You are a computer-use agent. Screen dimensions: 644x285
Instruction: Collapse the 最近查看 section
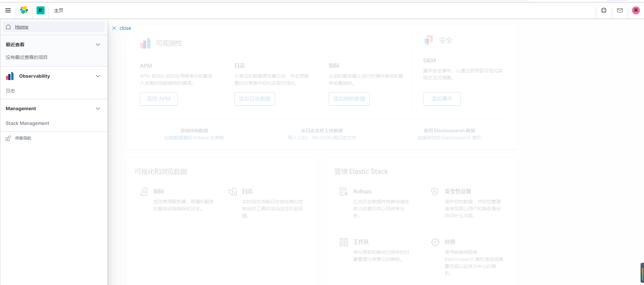[98, 45]
